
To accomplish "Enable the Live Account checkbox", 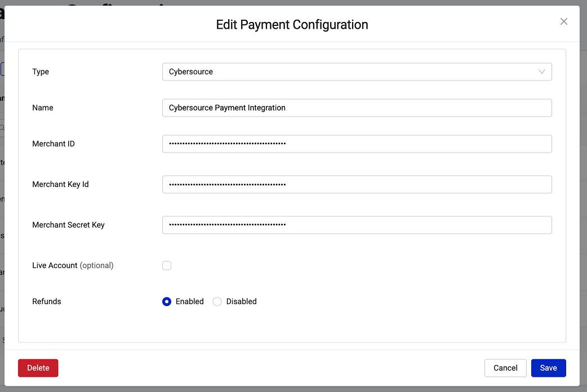I will [x=167, y=265].
